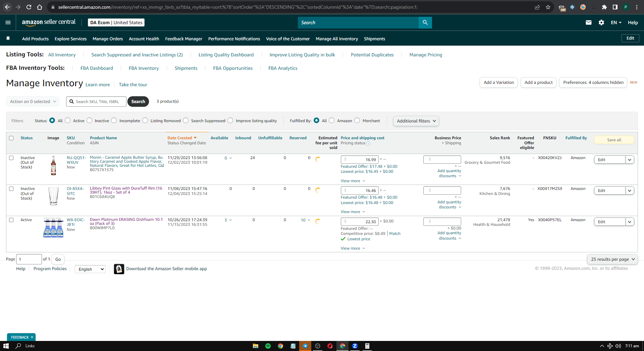Open the Windows Start menu
Viewport: 644px width, 351px height.
coord(6,346)
